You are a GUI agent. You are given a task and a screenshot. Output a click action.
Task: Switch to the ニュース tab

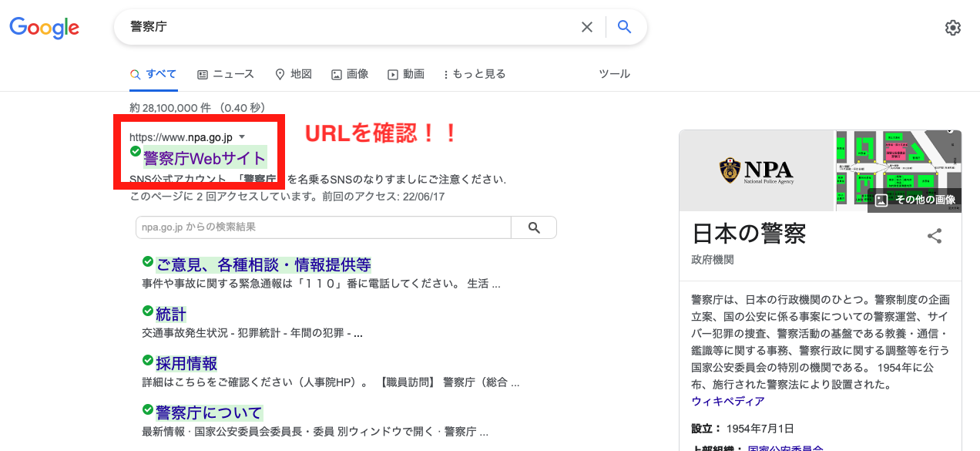226,74
